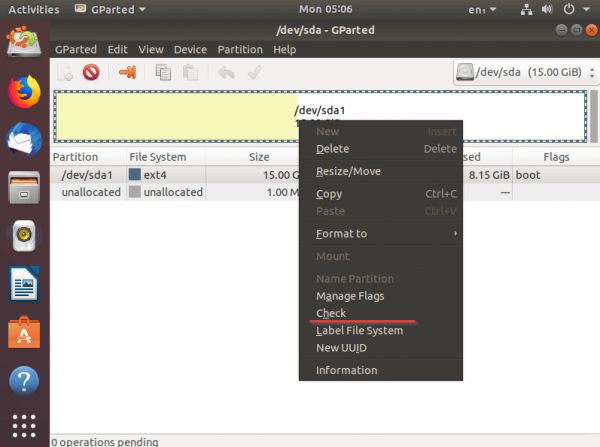The height and width of the screenshot is (447, 600).
Task: Choose Check from the context menu
Action: tap(381, 313)
